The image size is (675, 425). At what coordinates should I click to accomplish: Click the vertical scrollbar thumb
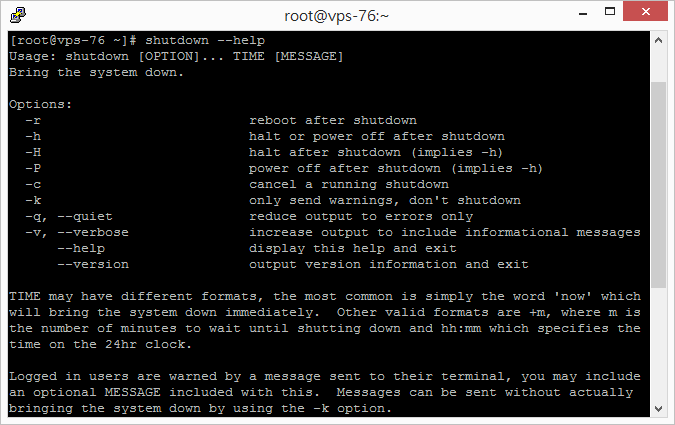click(658, 184)
